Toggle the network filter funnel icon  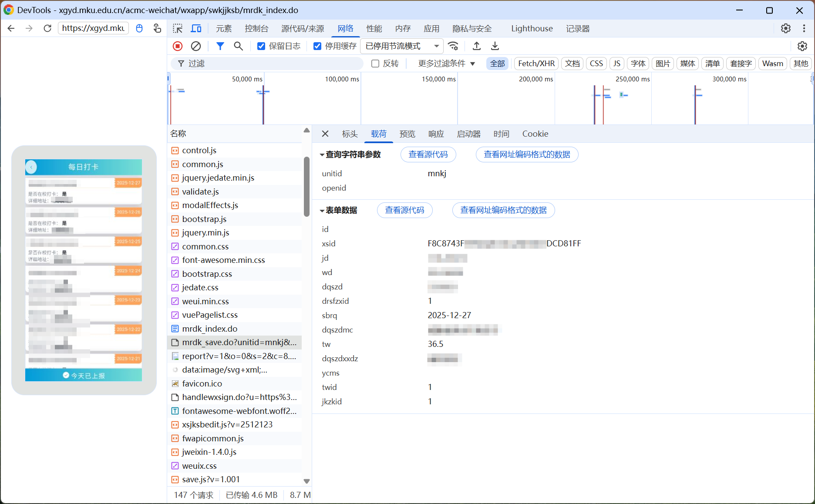220,46
